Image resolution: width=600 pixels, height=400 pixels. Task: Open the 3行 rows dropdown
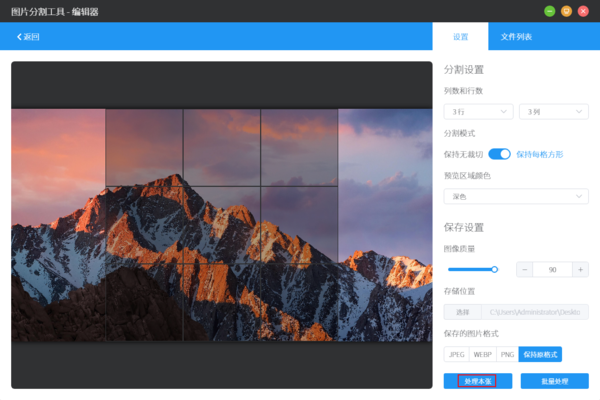pyautogui.click(x=478, y=112)
